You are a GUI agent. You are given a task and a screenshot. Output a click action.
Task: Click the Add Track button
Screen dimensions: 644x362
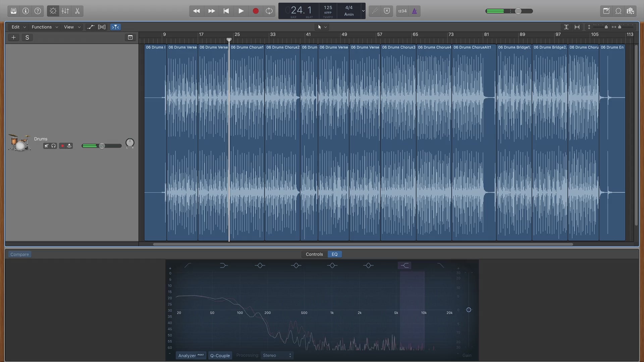pyautogui.click(x=13, y=37)
